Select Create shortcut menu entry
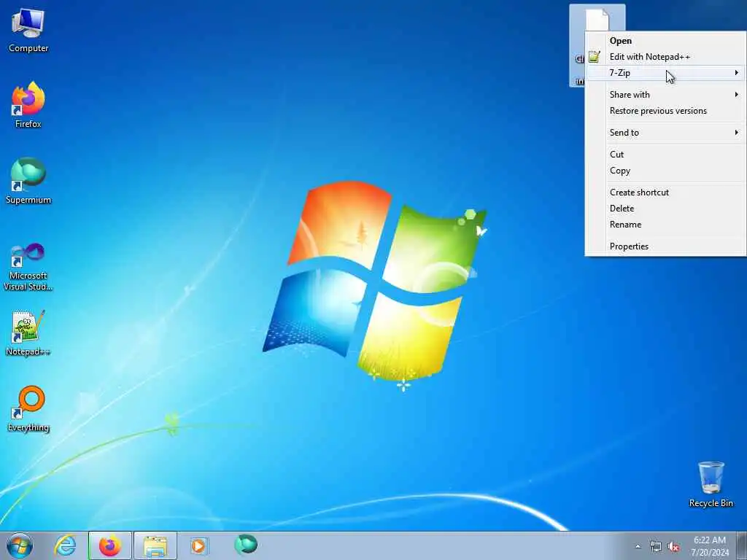 (665, 192)
